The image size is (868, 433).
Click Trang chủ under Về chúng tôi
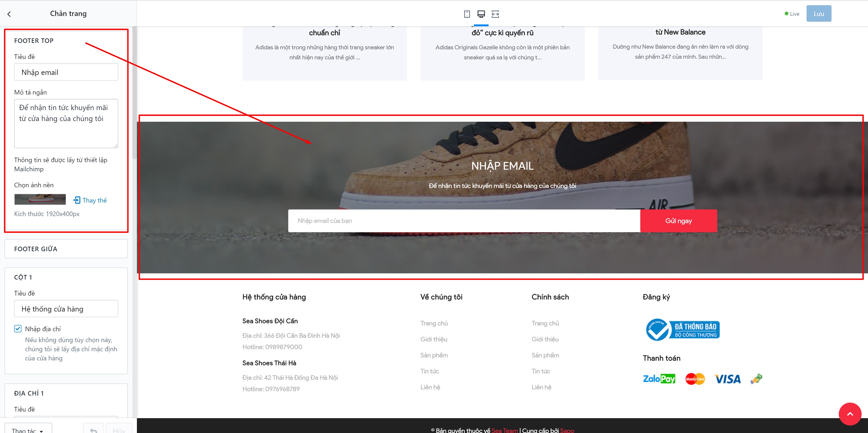(x=434, y=323)
